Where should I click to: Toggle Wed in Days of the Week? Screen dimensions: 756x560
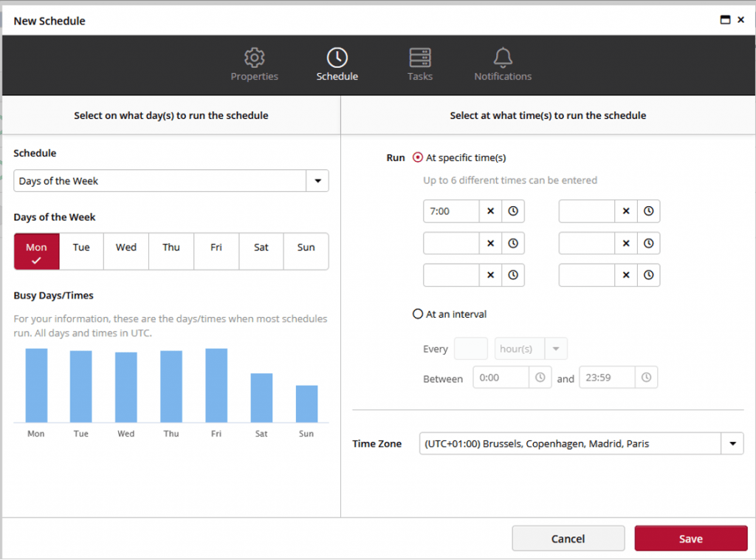point(126,252)
